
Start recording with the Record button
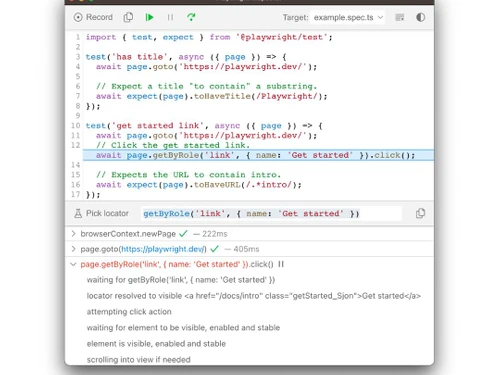tap(93, 17)
